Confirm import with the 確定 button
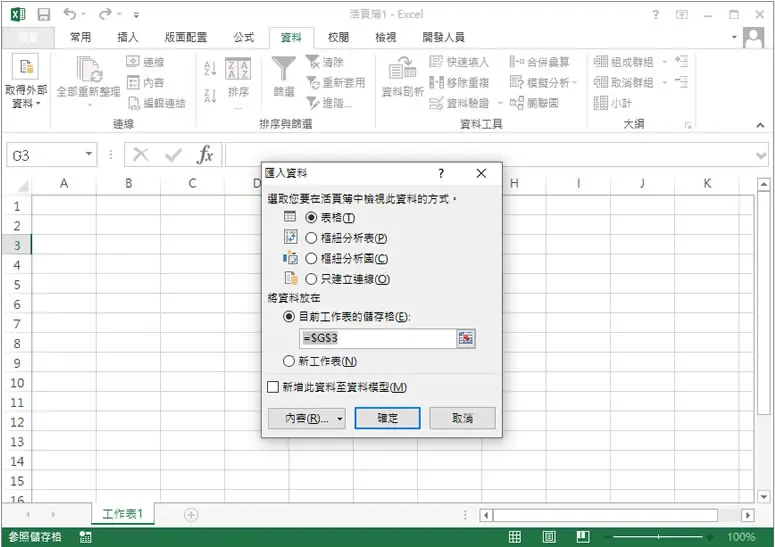This screenshot has height=547, width=775. (388, 418)
